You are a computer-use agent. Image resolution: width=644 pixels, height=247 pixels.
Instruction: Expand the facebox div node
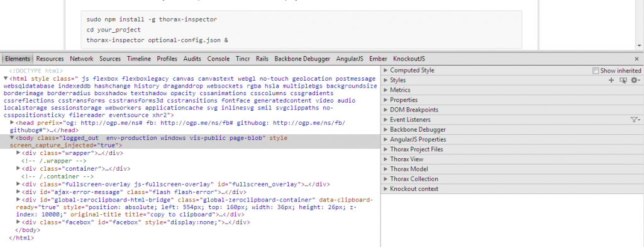[x=18, y=222]
